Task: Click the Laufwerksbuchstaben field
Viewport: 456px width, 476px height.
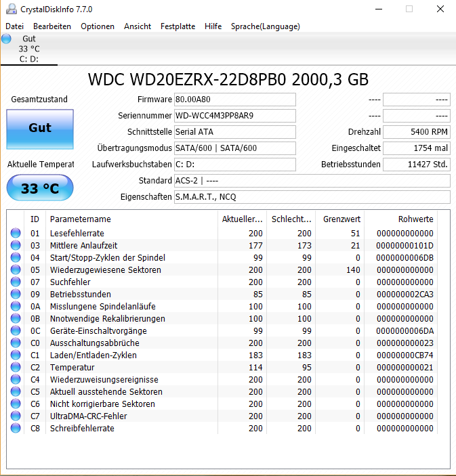Action: (235, 165)
